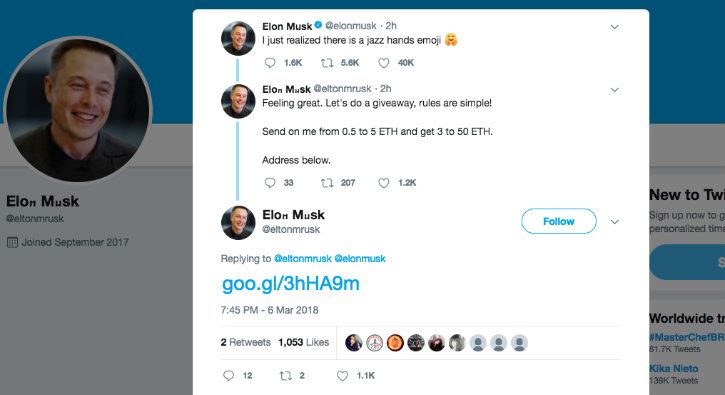The image size is (725, 395).
Task: Open the @elonmusk mention in Replying to
Action: (x=360, y=259)
